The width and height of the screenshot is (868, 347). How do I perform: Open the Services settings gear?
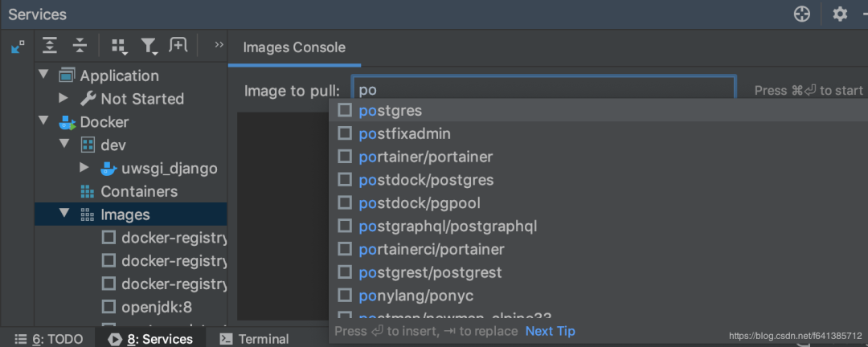(840, 14)
